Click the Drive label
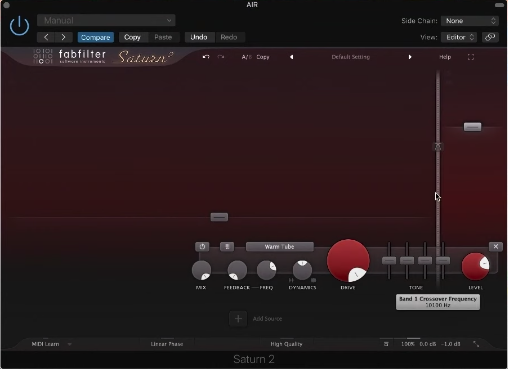 pos(348,288)
